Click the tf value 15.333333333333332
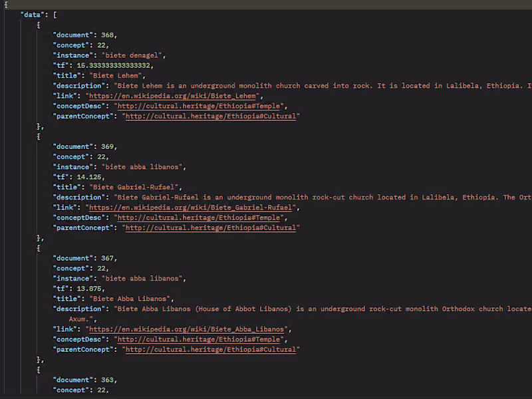The height and width of the screenshot is (399, 532). [114, 65]
